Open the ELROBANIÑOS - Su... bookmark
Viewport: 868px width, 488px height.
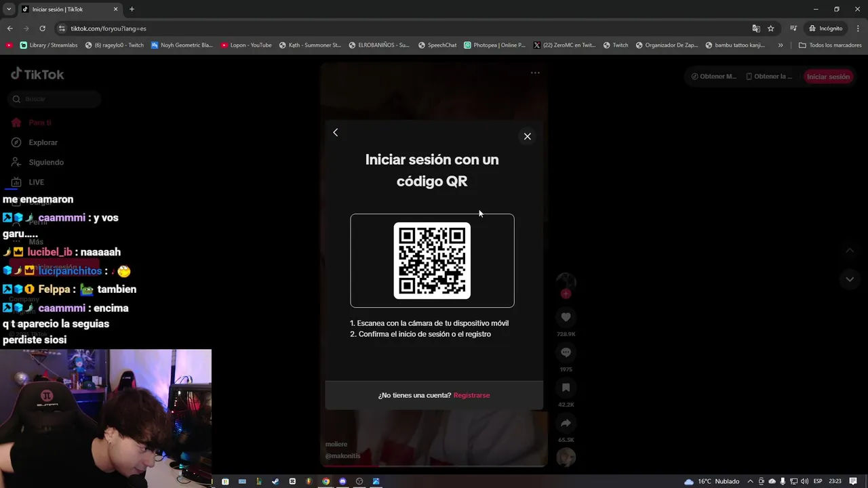pyautogui.click(x=378, y=45)
